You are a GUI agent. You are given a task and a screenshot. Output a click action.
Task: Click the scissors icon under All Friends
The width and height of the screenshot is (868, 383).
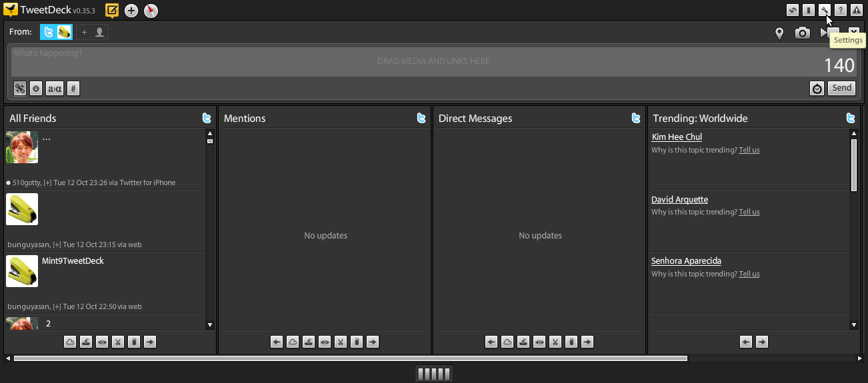pos(118,342)
